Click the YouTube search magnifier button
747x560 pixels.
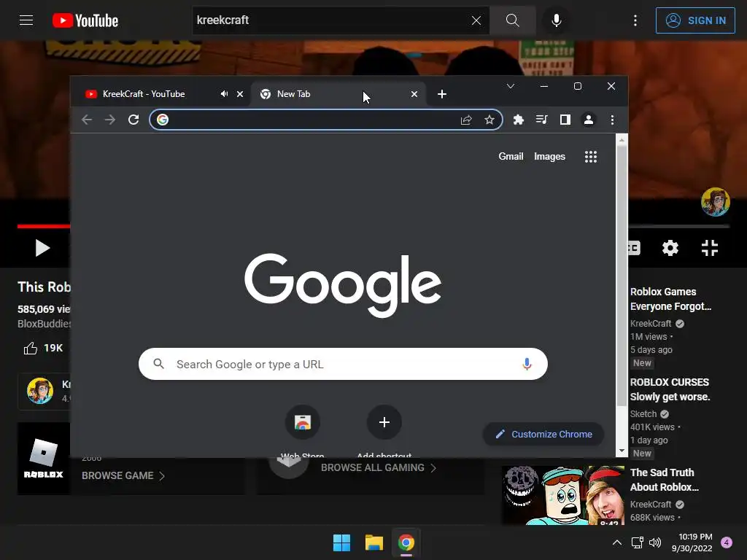[x=513, y=20]
